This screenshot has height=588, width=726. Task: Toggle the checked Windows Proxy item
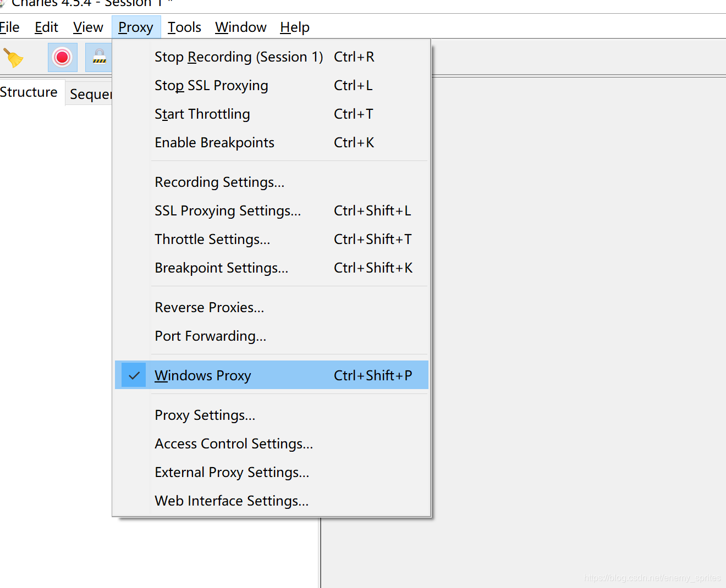[x=272, y=375]
